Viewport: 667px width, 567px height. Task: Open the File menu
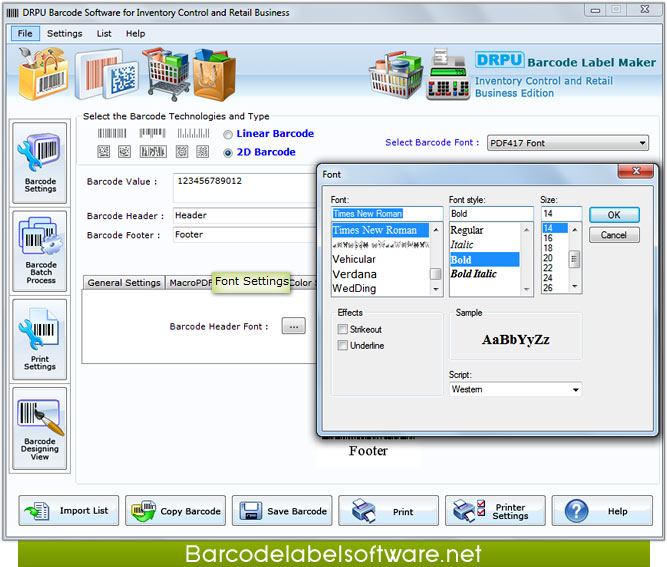pyautogui.click(x=25, y=33)
